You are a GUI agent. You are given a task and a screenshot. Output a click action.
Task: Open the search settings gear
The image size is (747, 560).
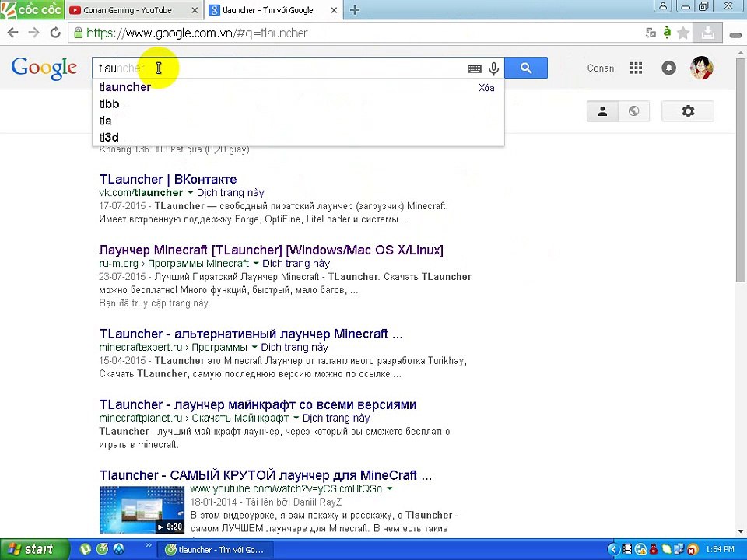(x=688, y=111)
